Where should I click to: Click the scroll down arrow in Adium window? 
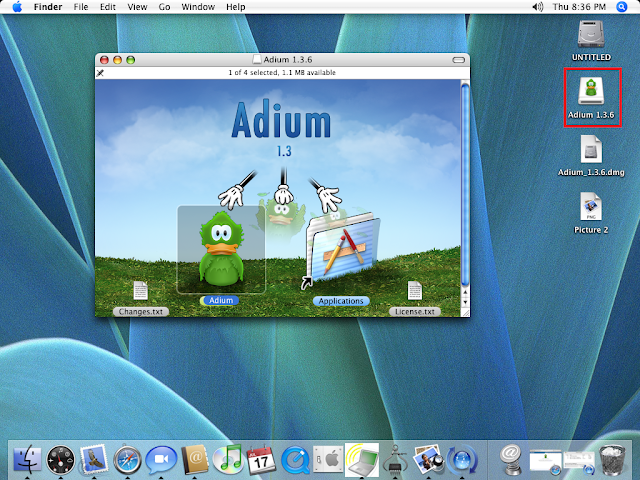pyautogui.click(x=465, y=302)
